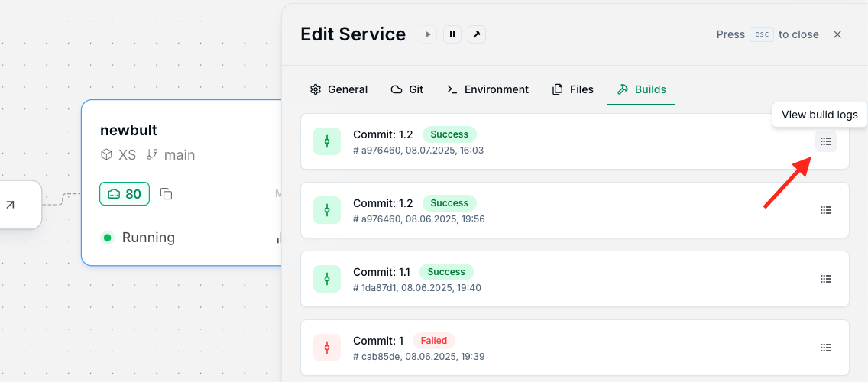Switch to the General tab
This screenshot has width=868, height=382.
338,89
